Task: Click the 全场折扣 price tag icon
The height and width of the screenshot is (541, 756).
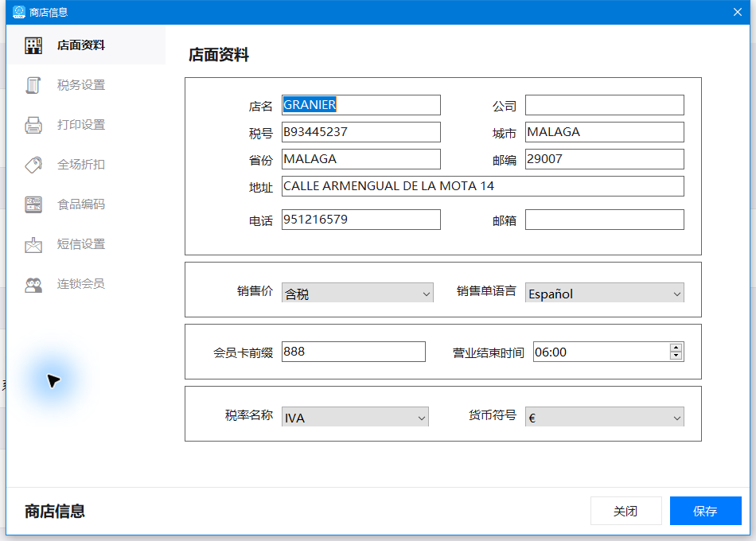Action: (x=33, y=165)
